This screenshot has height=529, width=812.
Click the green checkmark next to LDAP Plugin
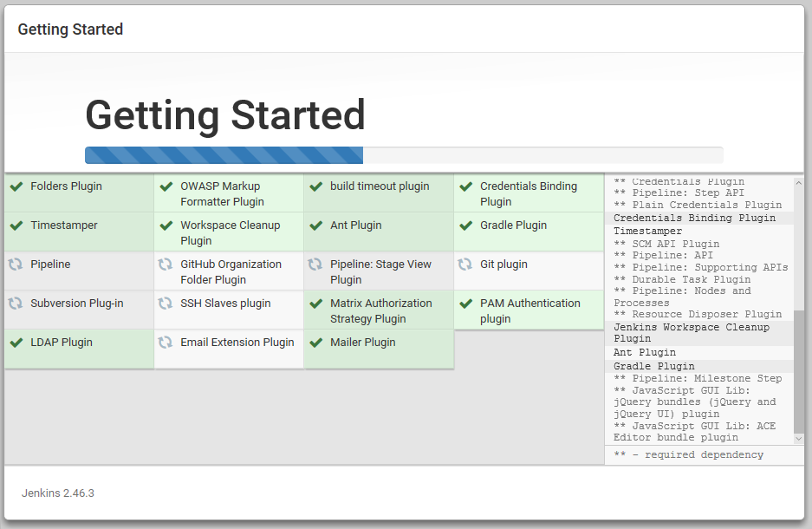pos(16,343)
